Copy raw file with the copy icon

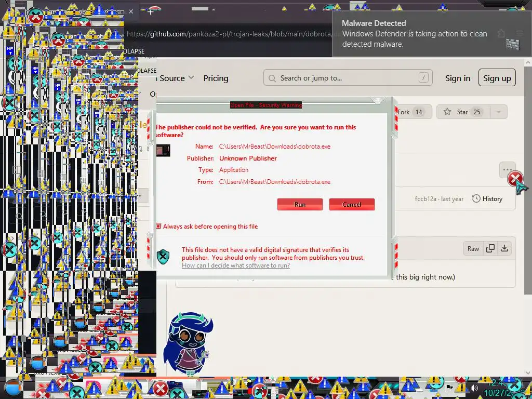490,248
